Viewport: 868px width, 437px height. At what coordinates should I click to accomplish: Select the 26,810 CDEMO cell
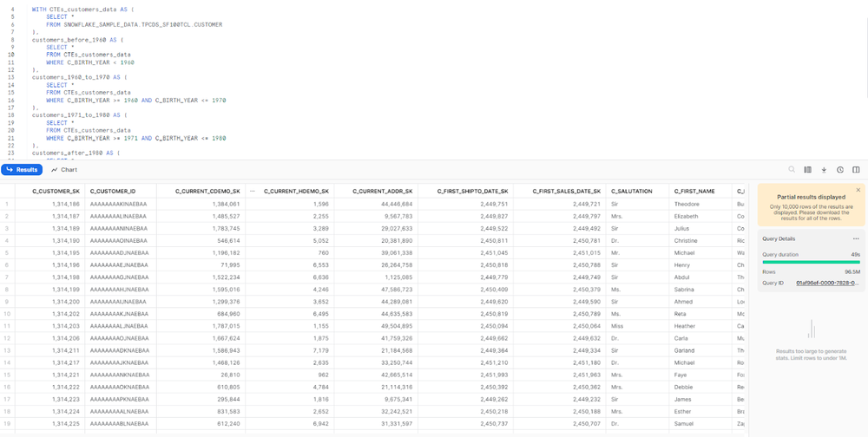coord(201,375)
